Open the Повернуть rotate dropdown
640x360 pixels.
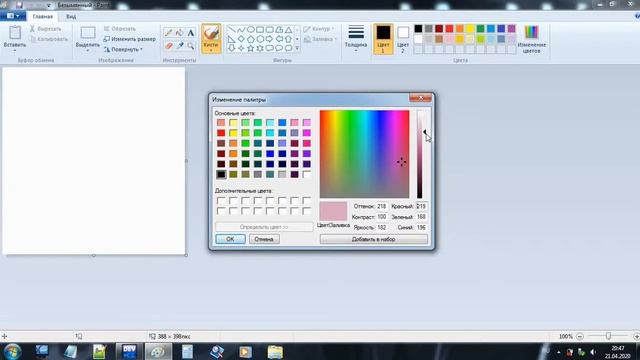coord(123,49)
